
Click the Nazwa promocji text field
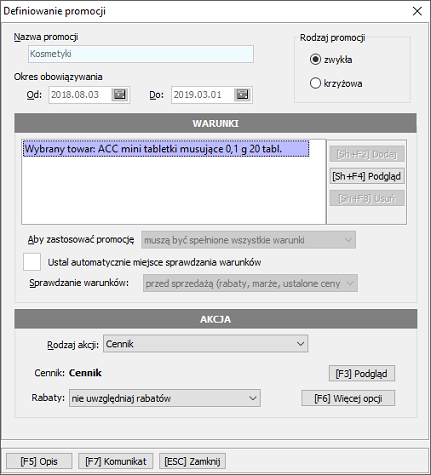[141, 54]
